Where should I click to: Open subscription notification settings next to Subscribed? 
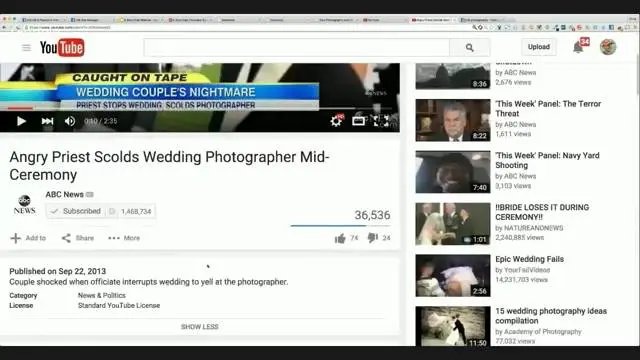coord(112,211)
